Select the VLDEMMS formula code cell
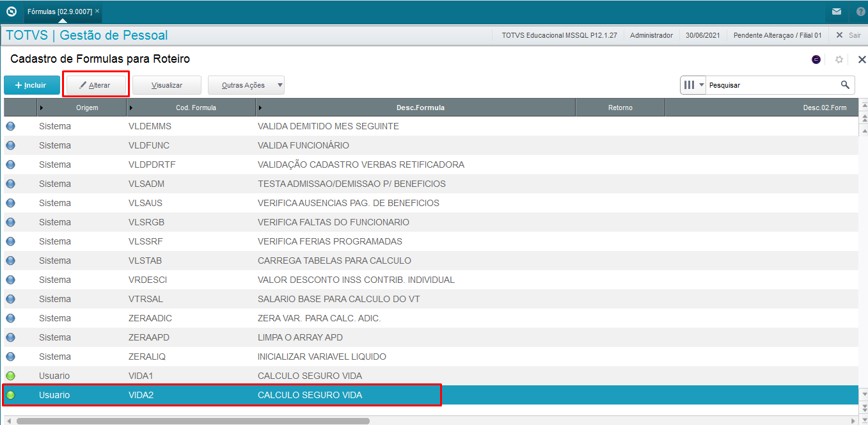This screenshot has width=868, height=425. [150, 126]
